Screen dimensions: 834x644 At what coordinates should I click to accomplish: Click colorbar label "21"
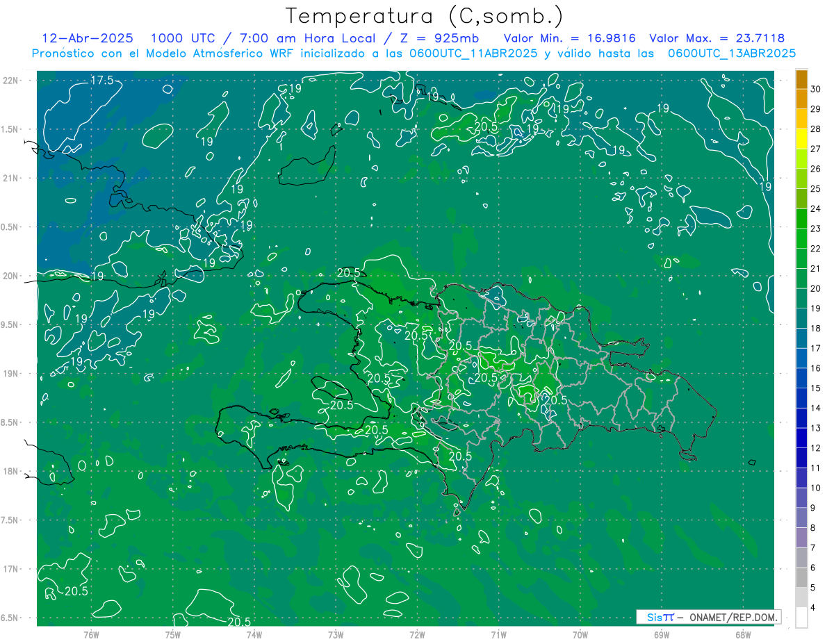(817, 268)
